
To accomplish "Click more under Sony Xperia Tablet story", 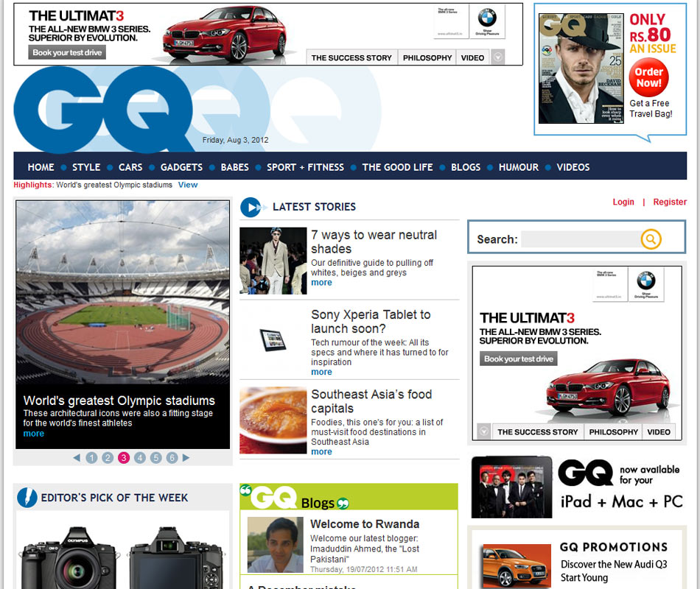I will [x=321, y=372].
